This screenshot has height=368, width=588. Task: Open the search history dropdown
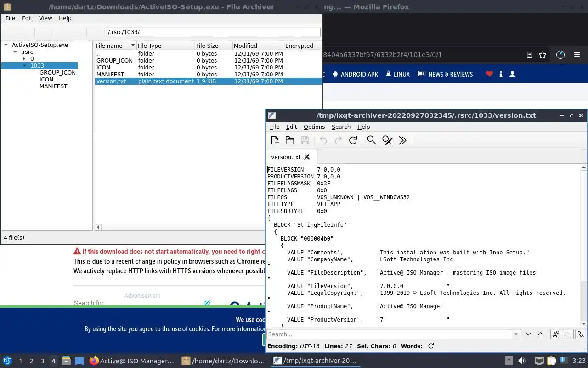516,334
